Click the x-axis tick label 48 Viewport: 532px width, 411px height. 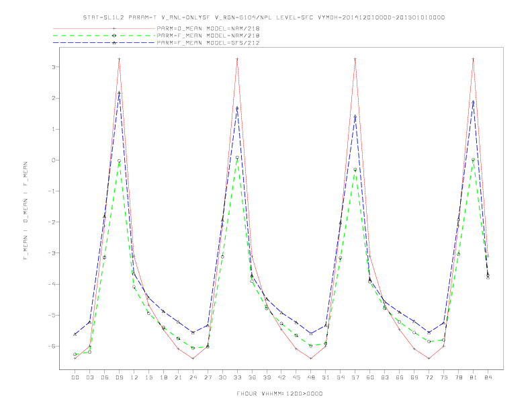pyautogui.click(x=311, y=377)
